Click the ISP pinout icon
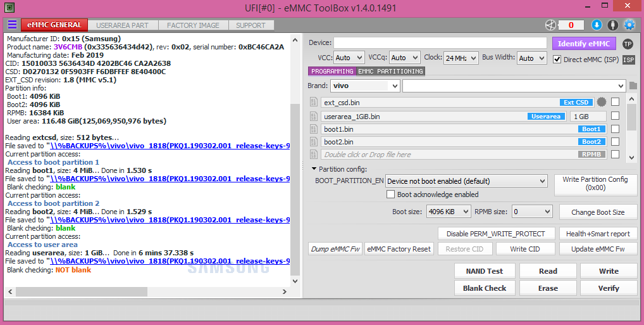The width and height of the screenshot is (644, 325). (628, 60)
